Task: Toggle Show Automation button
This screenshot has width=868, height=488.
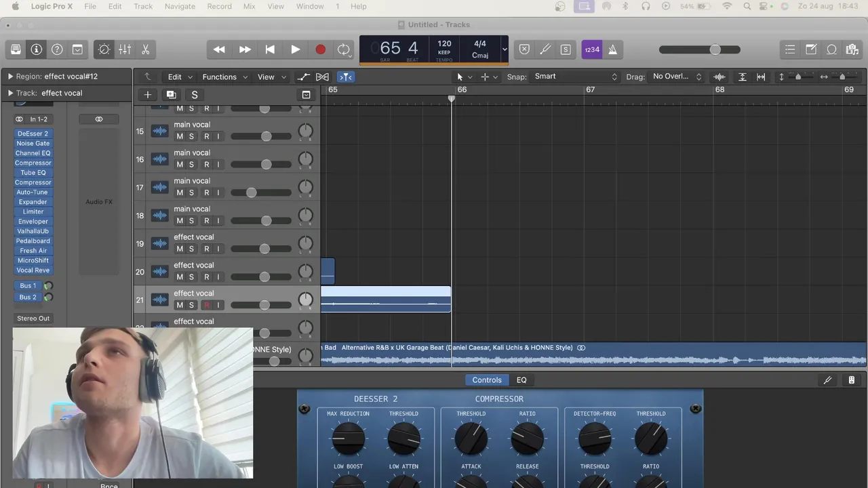Action: pyautogui.click(x=303, y=77)
